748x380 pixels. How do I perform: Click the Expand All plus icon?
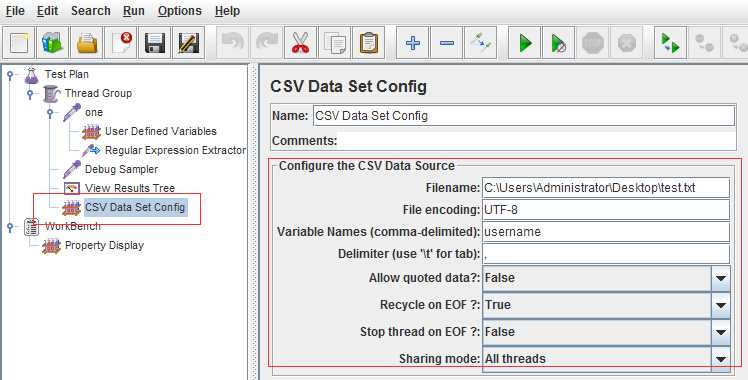click(413, 43)
